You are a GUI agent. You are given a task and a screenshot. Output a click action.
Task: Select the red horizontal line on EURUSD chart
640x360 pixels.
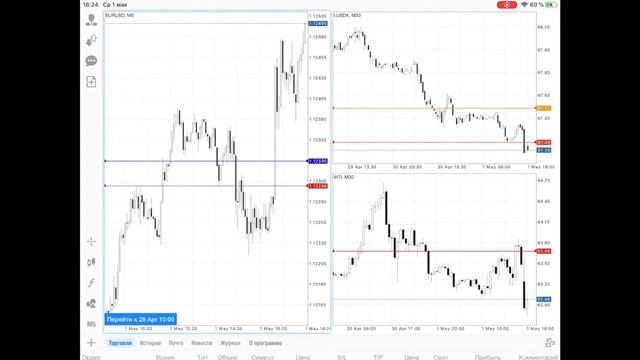[206, 186]
